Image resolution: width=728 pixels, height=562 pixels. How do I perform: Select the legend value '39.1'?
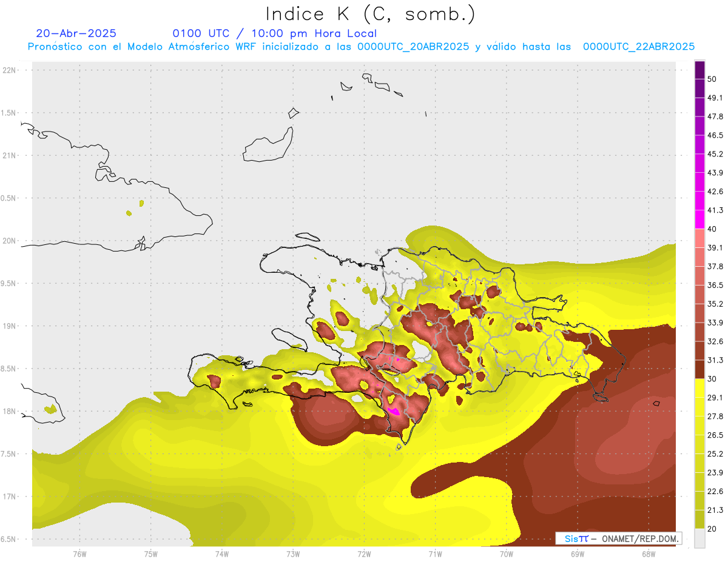click(x=715, y=248)
